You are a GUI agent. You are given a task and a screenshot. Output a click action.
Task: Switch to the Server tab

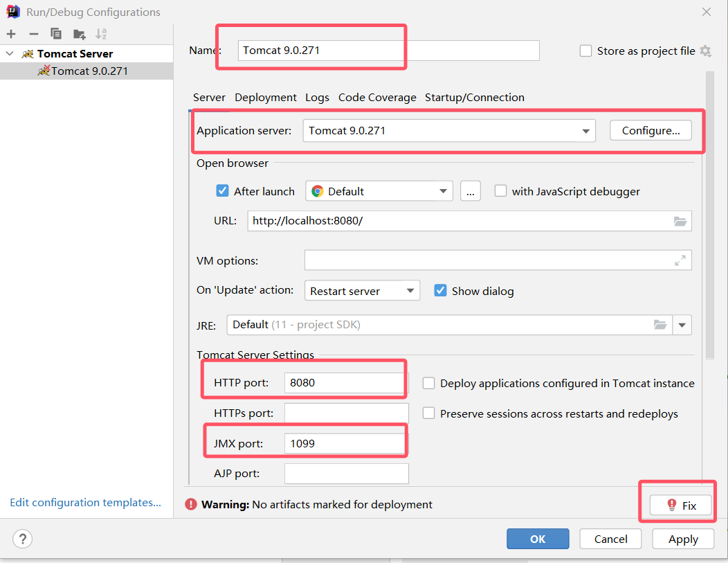coord(209,98)
